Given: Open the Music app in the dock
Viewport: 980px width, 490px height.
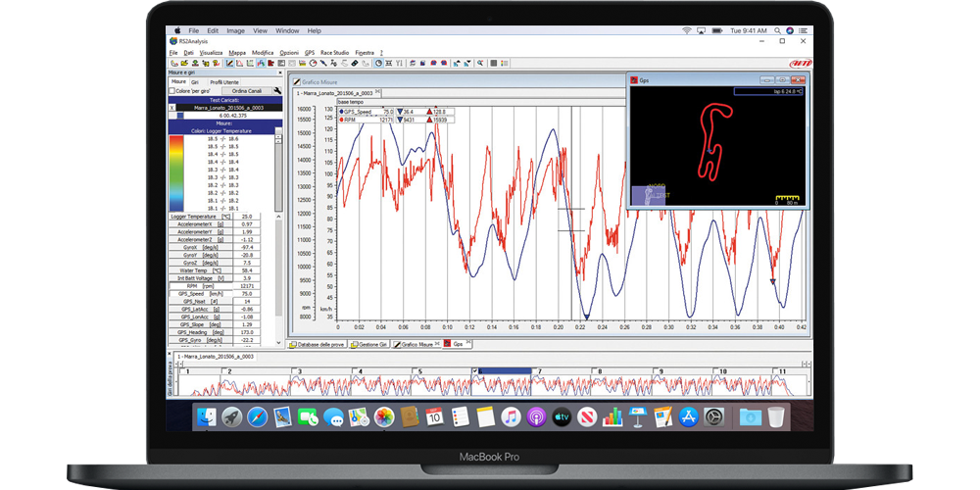Looking at the screenshot, I should click(511, 416).
